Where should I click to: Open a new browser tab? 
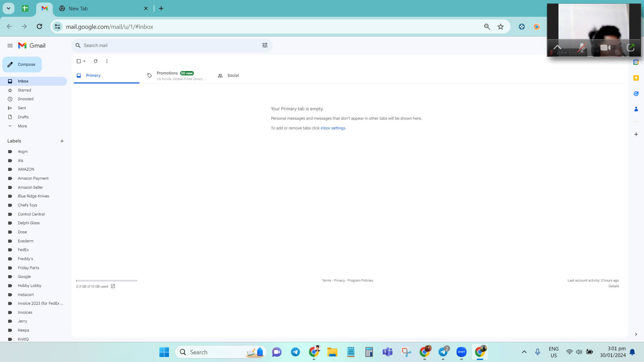[x=161, y=8]
